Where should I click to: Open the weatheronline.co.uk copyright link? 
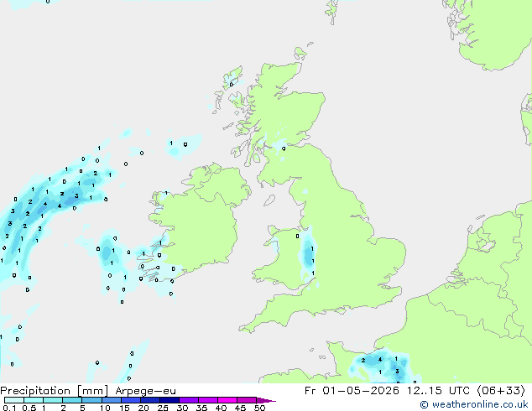(x=474, y=404)
